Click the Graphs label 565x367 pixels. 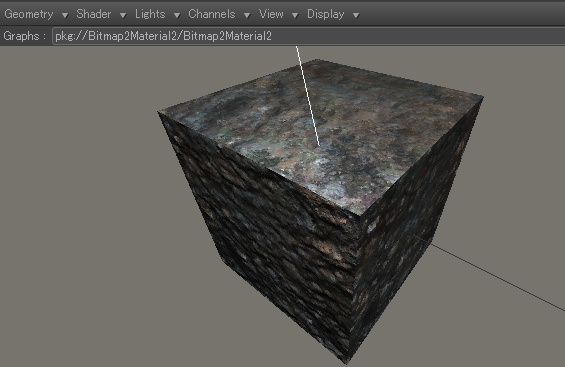25,36
